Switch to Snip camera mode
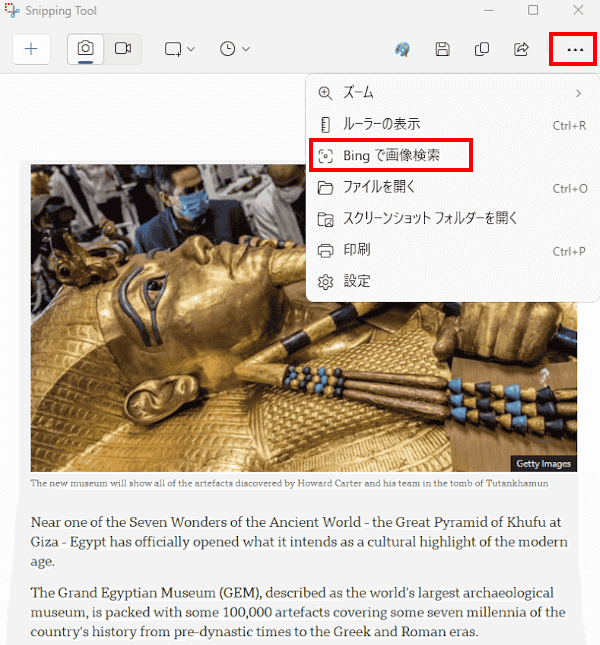The width and height of the screenshot is (600, 645). 86,49
